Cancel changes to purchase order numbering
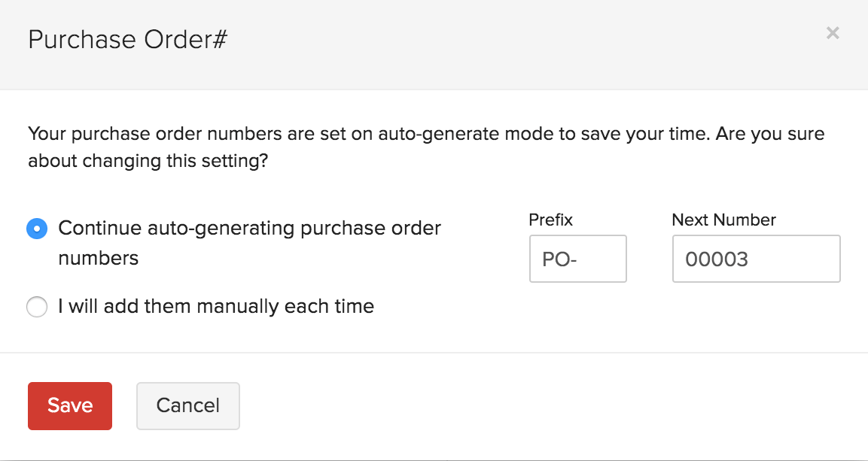This screenshot has height=461, width=868. coord(187,405)
